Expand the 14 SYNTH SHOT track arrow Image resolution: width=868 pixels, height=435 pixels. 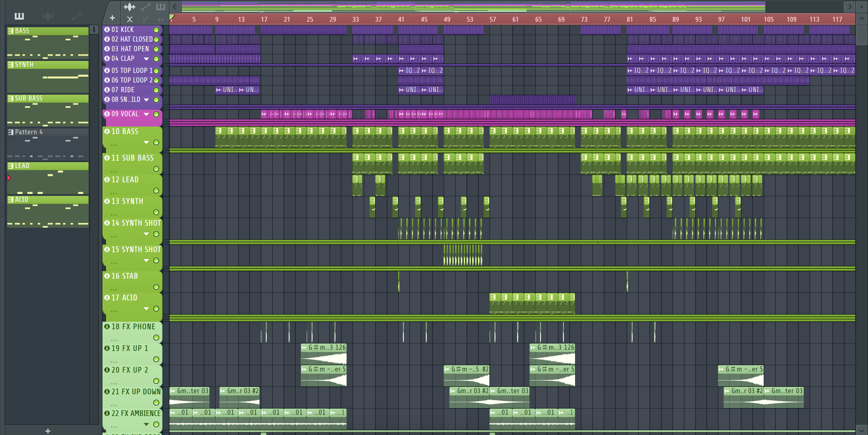point(146,234)
